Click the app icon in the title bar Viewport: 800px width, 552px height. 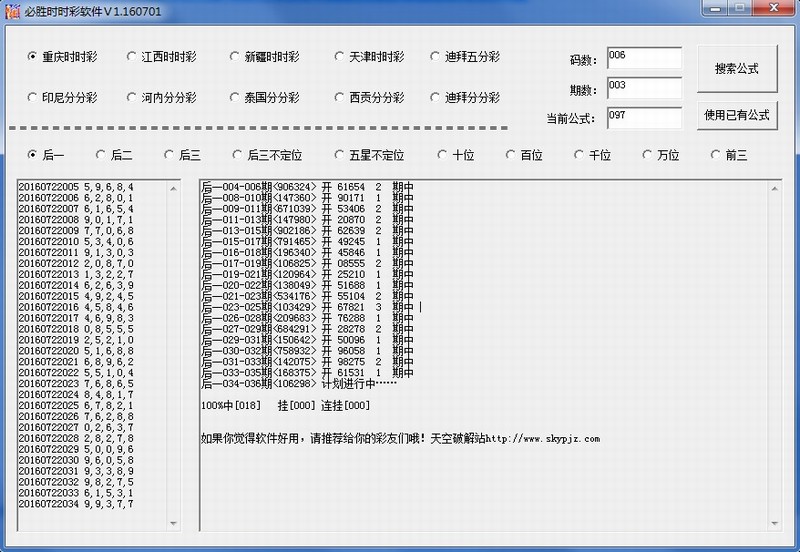click(13, 10)
